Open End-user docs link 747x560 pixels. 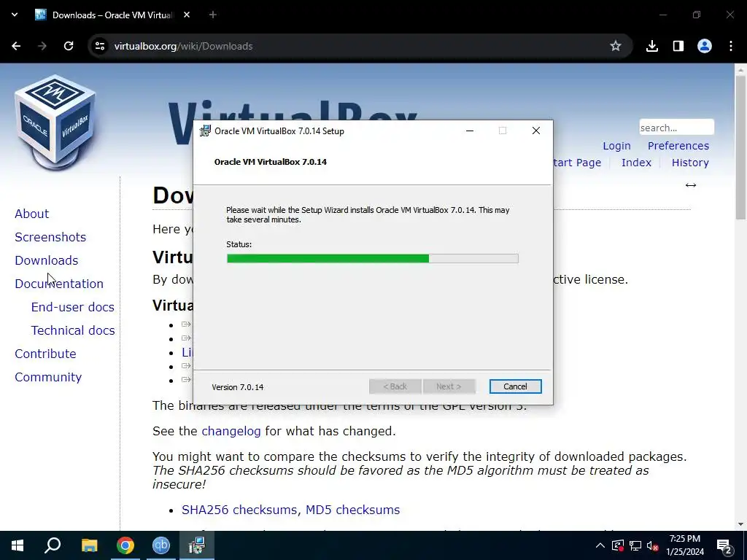click(73, 307)
